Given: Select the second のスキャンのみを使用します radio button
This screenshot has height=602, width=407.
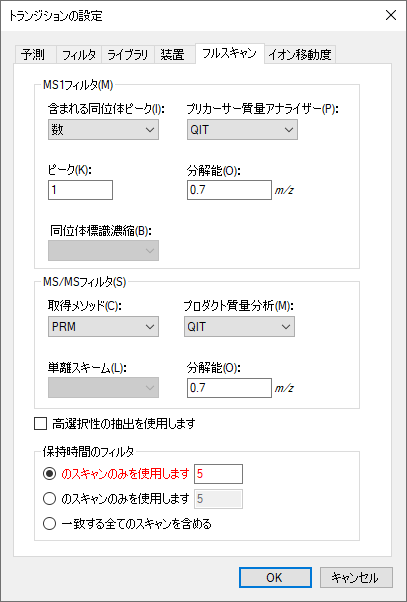Looking at the screenshot, I should (49, 499).
